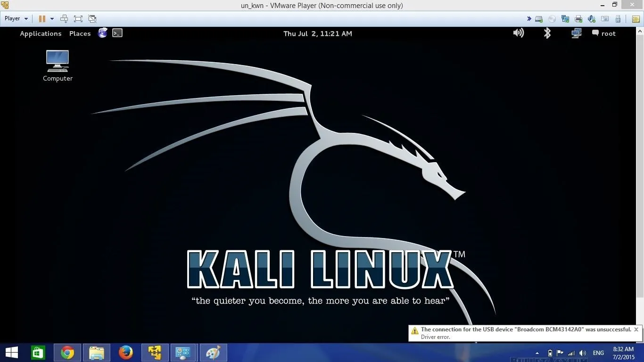This screenshot has width=644, height=362.
Task: Open Kali terminal from top panel
Action: (117, 33)
